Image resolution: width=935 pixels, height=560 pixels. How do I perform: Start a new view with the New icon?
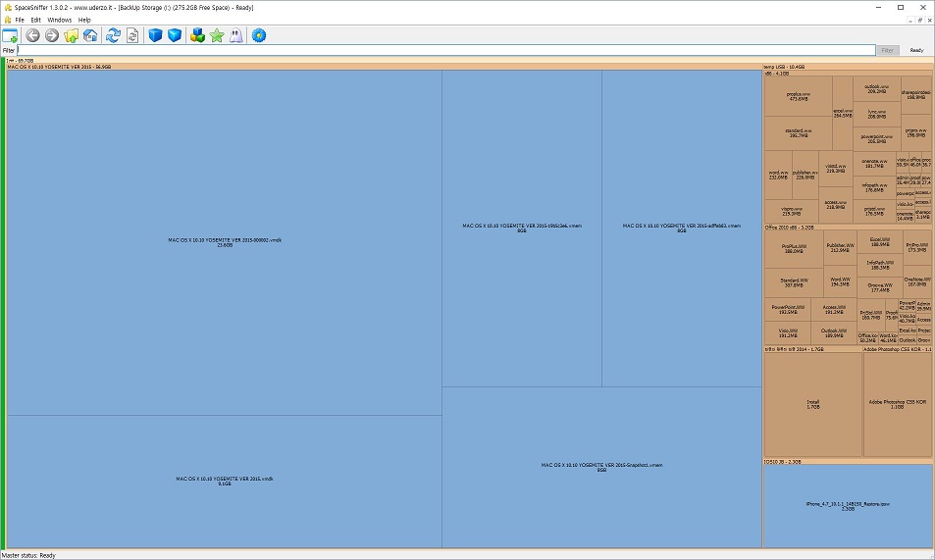[x=10, y=35]
